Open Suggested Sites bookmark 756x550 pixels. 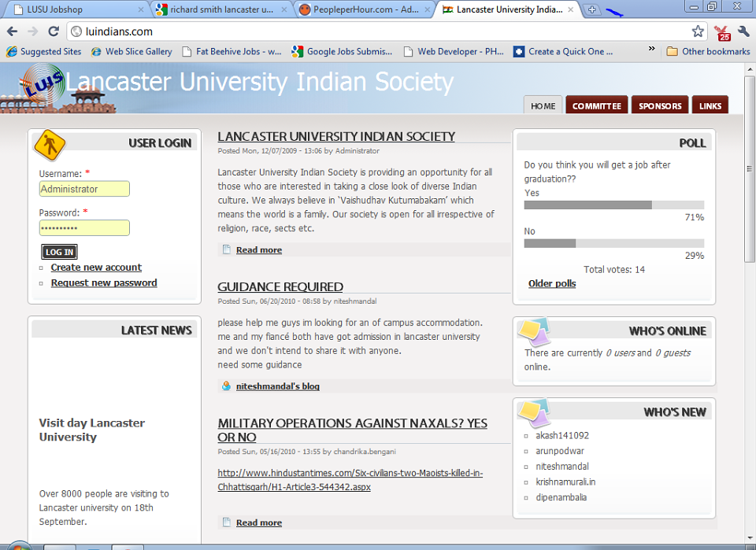point(43,51)
